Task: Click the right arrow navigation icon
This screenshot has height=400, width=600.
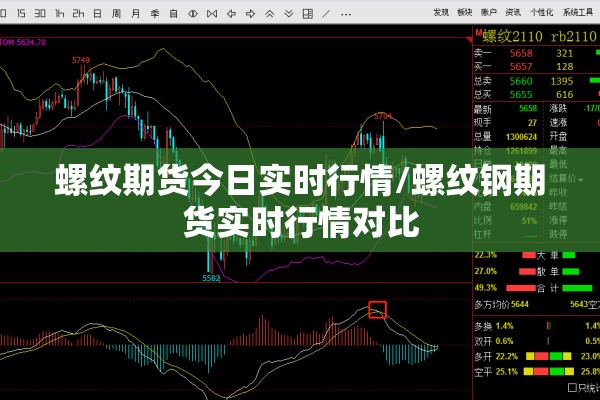Action: tap(250, 14)
